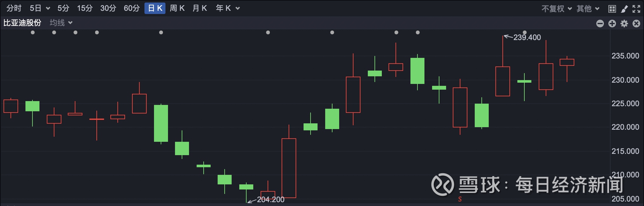Enter fullscreen chart mode
This screenshot has width=644, height=206.
(636, 9)
